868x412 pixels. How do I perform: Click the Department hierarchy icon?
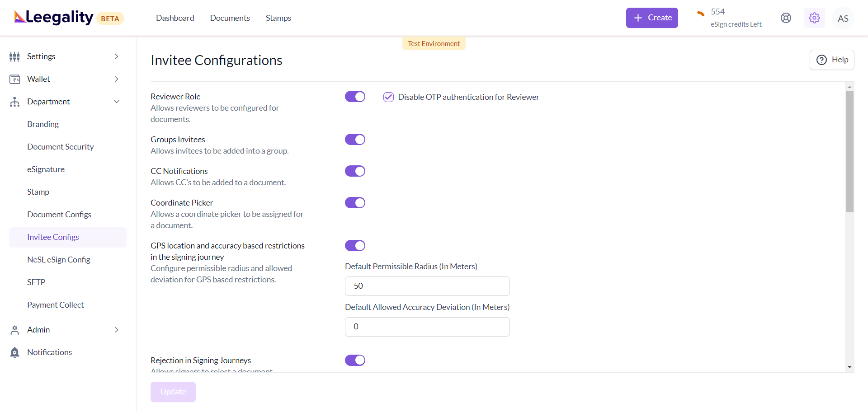click(x=14, y=102)
